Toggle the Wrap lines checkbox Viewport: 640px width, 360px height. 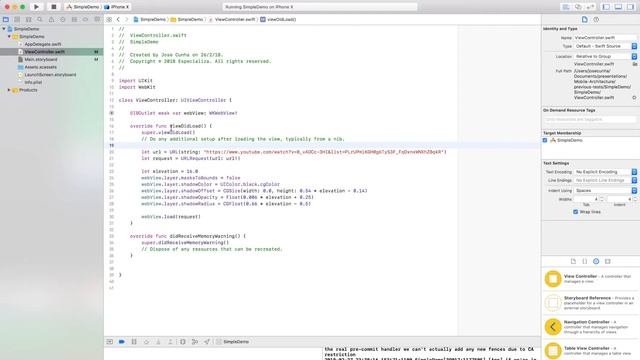576,212
